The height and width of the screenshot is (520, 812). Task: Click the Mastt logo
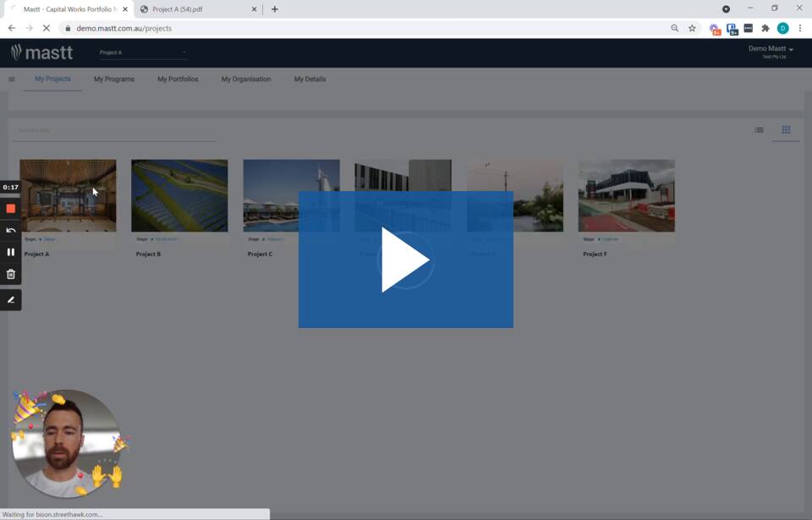click(42, 52)
